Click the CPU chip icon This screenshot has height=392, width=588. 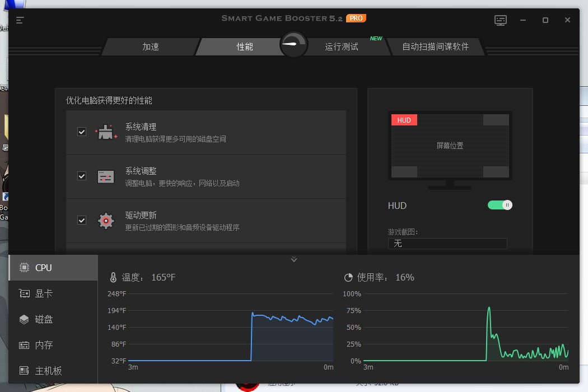[x=24, y=268]
